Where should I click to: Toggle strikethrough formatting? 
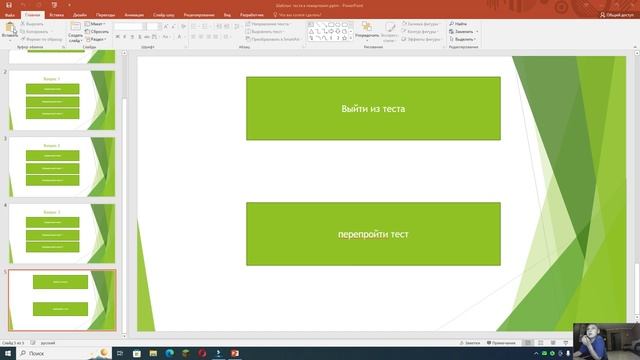(147, 37)
